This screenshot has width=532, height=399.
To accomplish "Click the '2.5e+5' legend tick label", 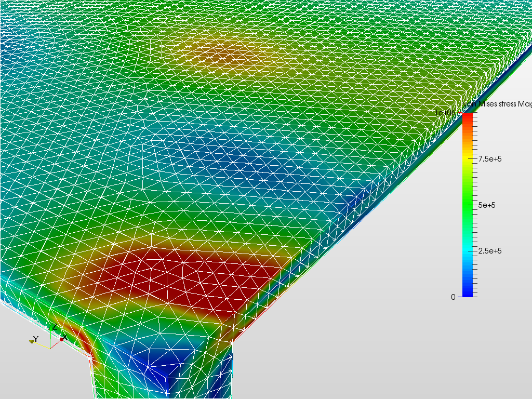I will coord(490,250).
